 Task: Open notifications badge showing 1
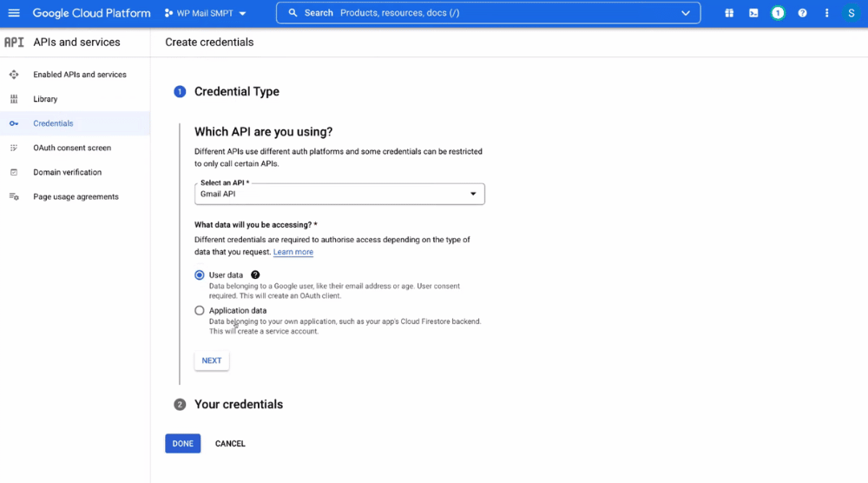tap(778, 13)
